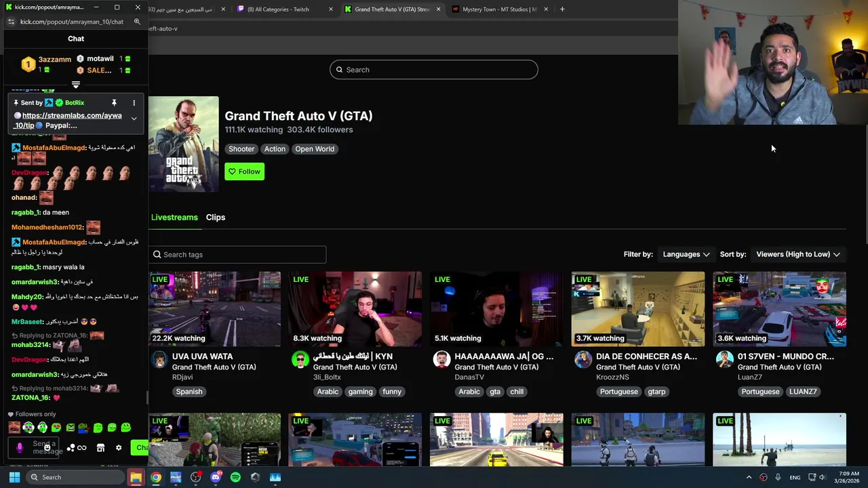Insert the Pepe frog with heart emote
The image size is (868, 488).
tap(84, 428)
